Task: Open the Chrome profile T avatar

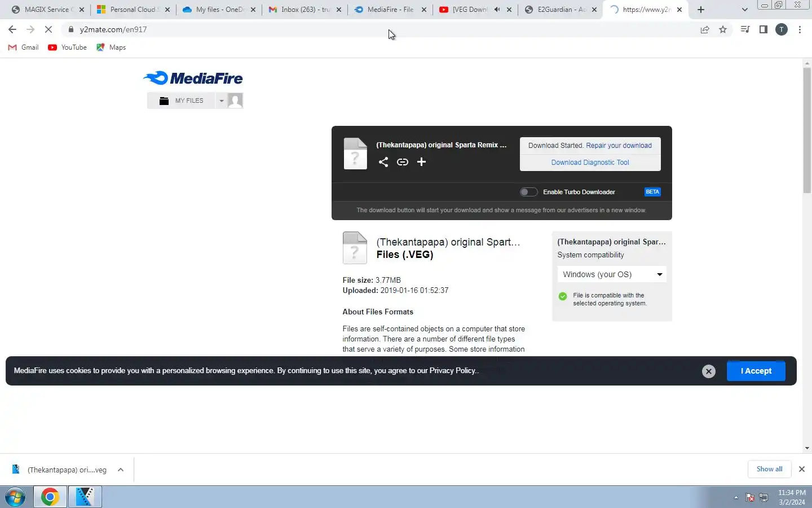Action: point(782,29)
